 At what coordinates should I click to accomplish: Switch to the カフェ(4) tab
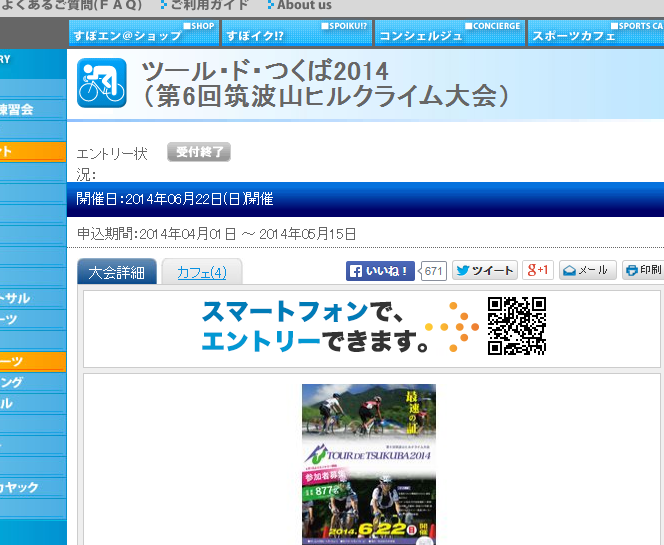coord(201,272)
